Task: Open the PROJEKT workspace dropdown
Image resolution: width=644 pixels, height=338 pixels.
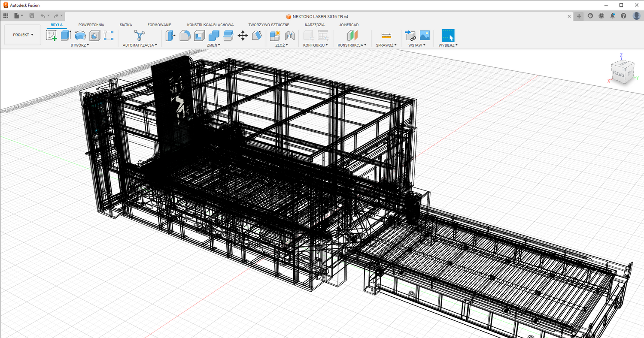Action: click(x=23, y=35)
